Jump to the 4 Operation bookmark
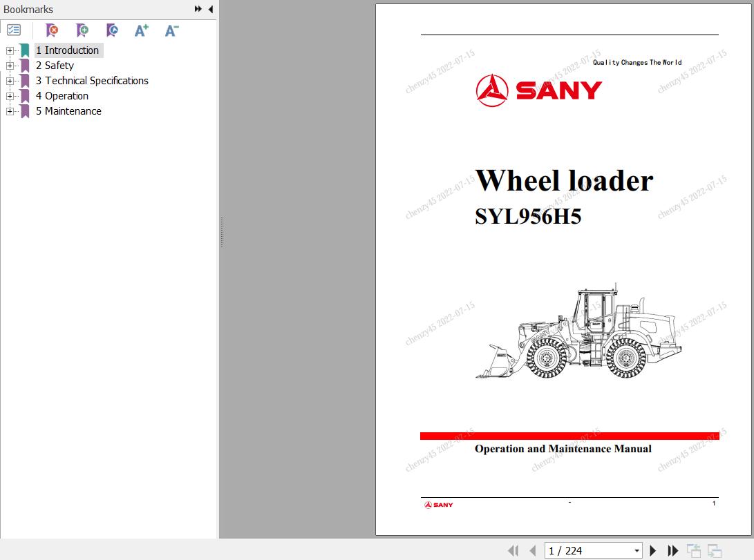 (x=62, y=96)
